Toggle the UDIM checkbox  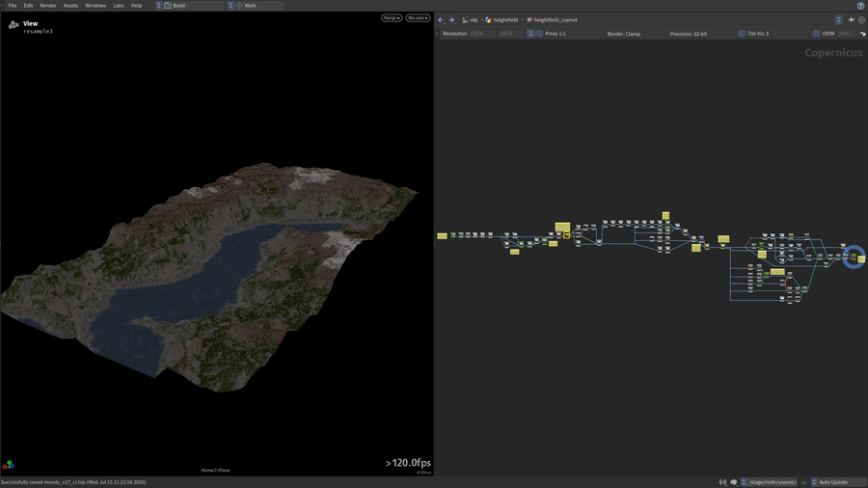(x=816, y=34)
